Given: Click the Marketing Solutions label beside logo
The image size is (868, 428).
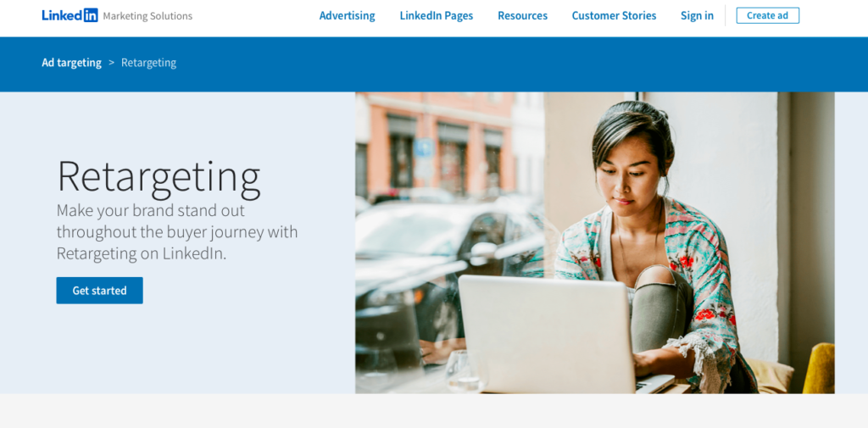Looking at the screenshot, I should [x=147, y=16].
